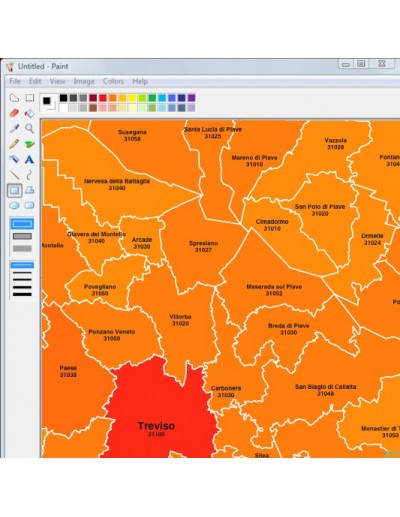Choose solid fill without outline style
The height and width of the screenshot is (517, 400).
[22, 249]
